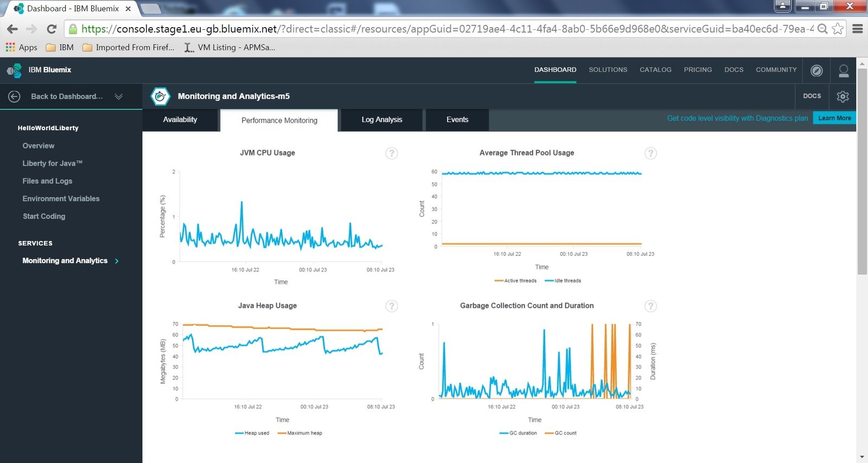Toggle Maximum heap legend entry
This screenshot has width=868, height=463.
pos(300,433)
